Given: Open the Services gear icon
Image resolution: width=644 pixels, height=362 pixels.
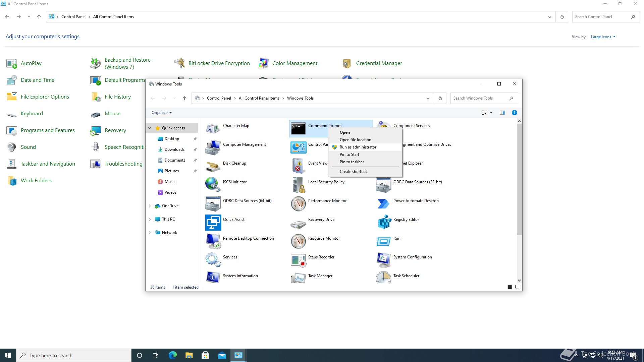Looking at the screenshot, I should tap(213, 260).
